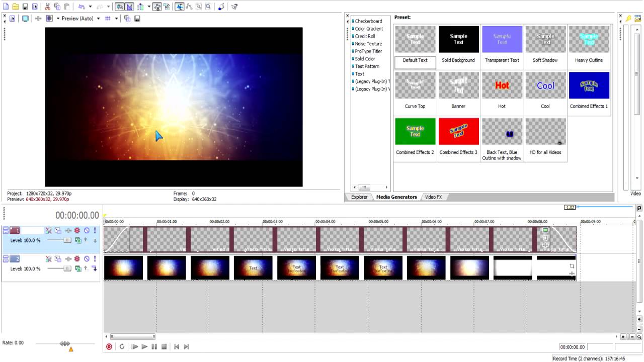
Task: Toggle Enable Snapping in the toolbar
Action: [x=119, y=7]
